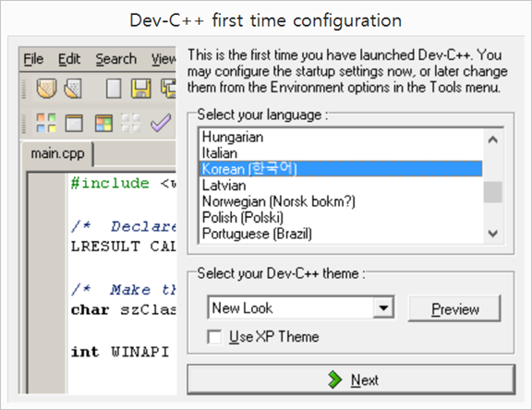Choose Portuguese (Brazil) from the language list
This screenshot has height=410, width=532.
[x=340, y=234]
